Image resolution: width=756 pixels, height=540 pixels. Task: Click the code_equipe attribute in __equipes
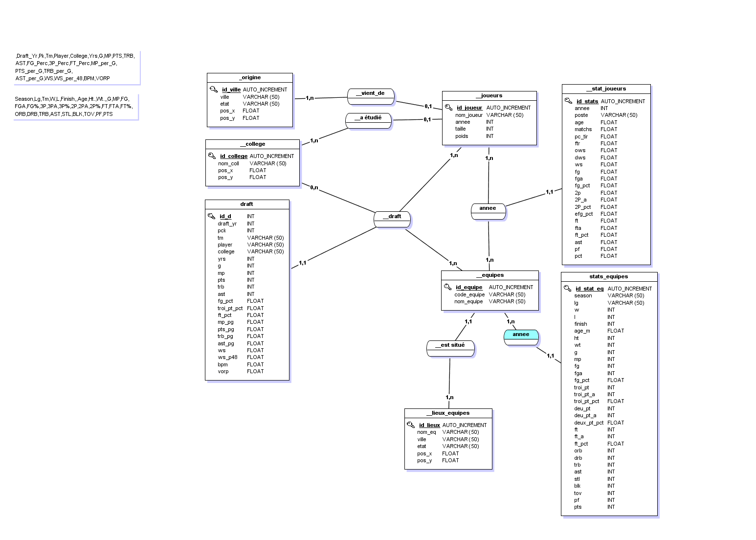click(x=469, y=294)
